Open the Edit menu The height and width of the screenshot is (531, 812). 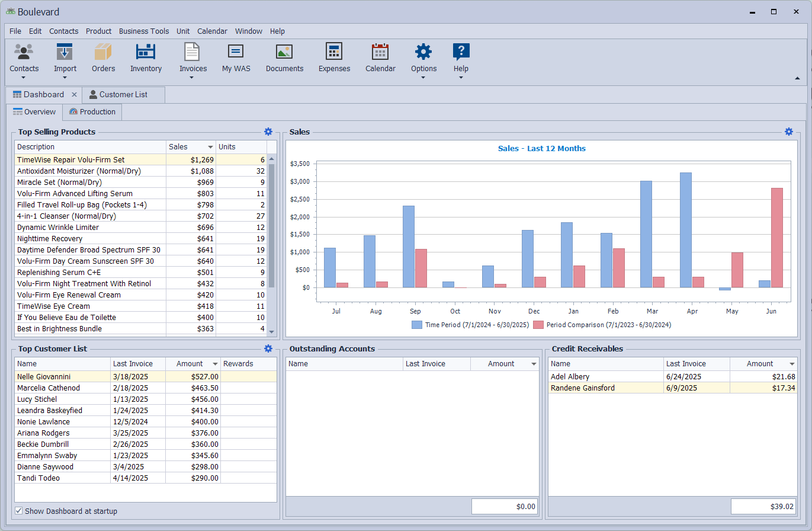[x=35, y=31]
